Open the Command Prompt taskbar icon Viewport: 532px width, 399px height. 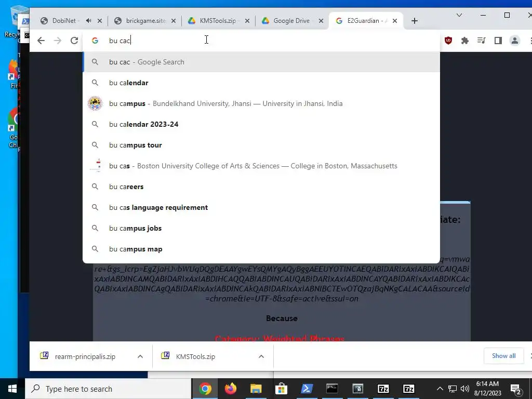[332, 389]
